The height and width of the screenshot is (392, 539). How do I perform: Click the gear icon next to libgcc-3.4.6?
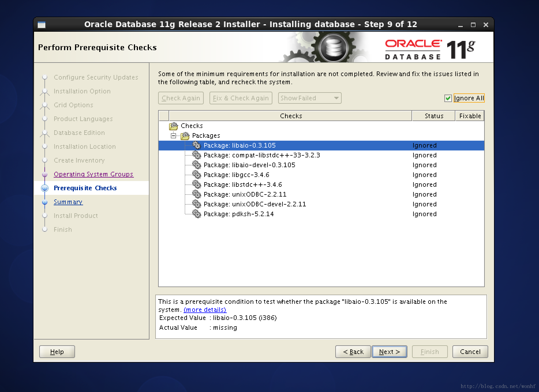tap(196, 175)
